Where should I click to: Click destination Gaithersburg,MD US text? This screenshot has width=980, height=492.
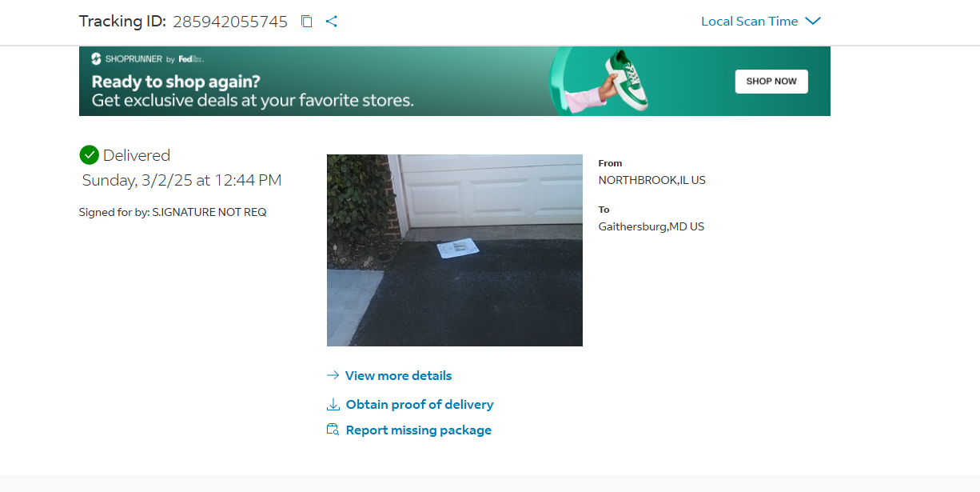click(651, 227)
